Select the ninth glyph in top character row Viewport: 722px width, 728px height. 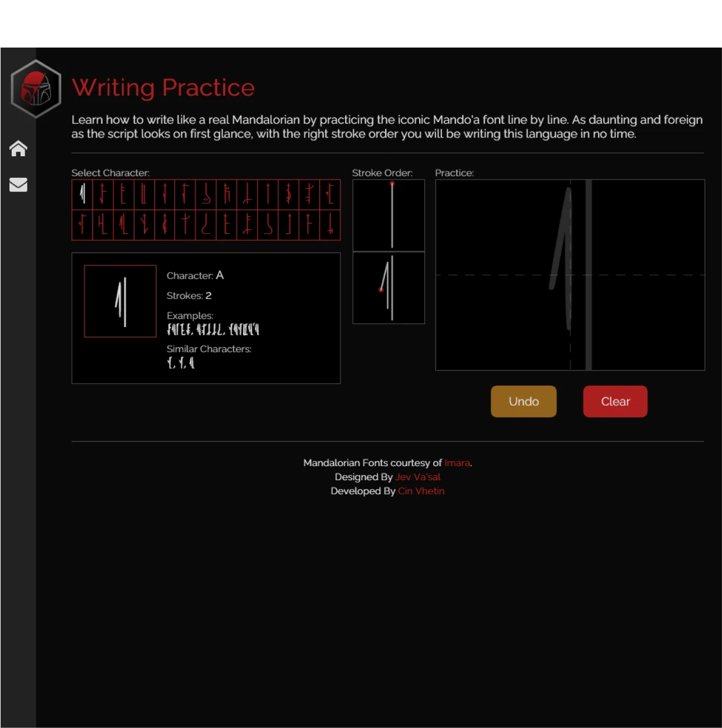[247, 194]
